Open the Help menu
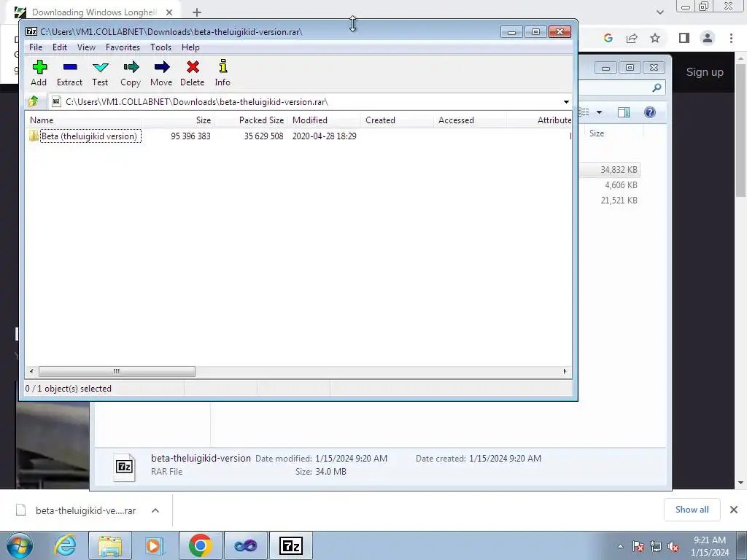 [x=190, y=47]
